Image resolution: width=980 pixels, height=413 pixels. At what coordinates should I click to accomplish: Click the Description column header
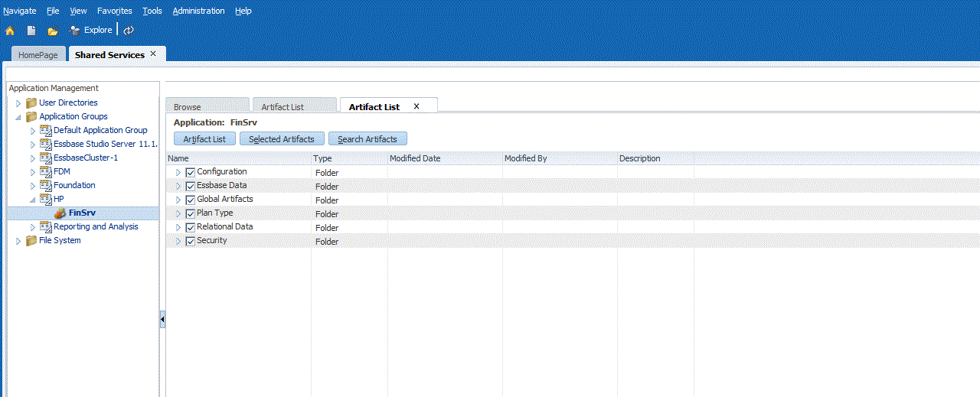click(656, 158)
